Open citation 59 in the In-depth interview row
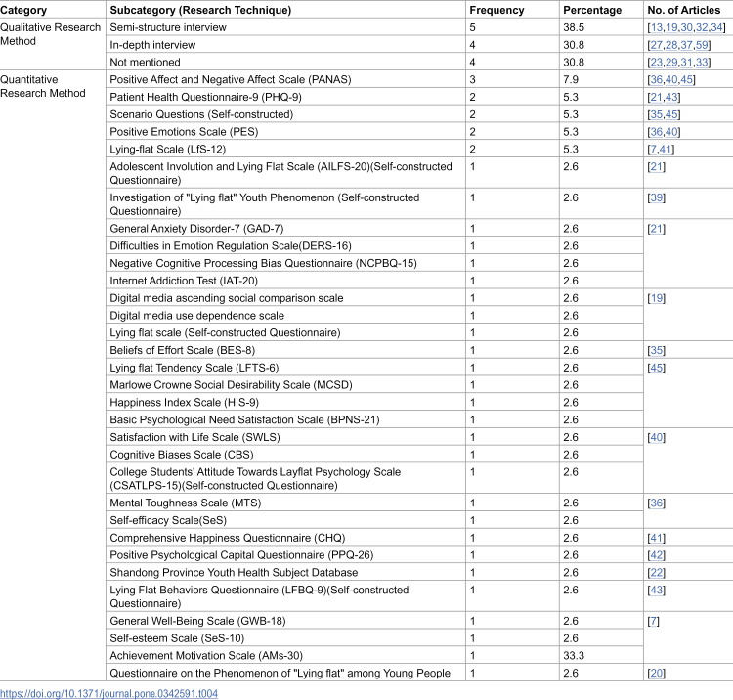The image size is (733, 700). point(701,45)
